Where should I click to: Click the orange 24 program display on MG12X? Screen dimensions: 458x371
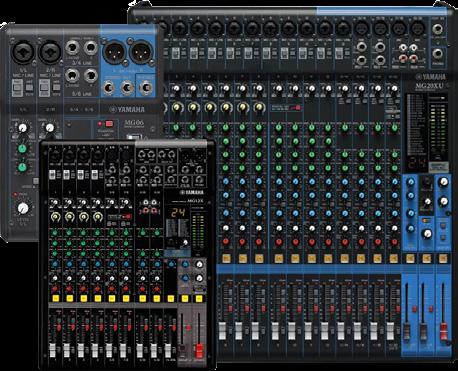178,213
